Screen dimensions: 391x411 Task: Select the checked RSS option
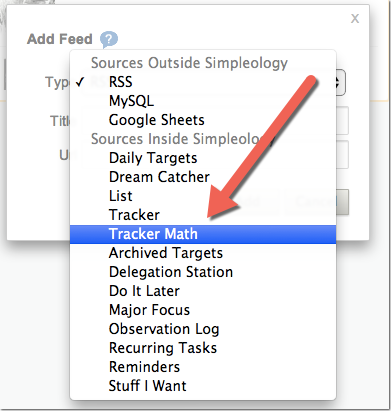[203, 82]
